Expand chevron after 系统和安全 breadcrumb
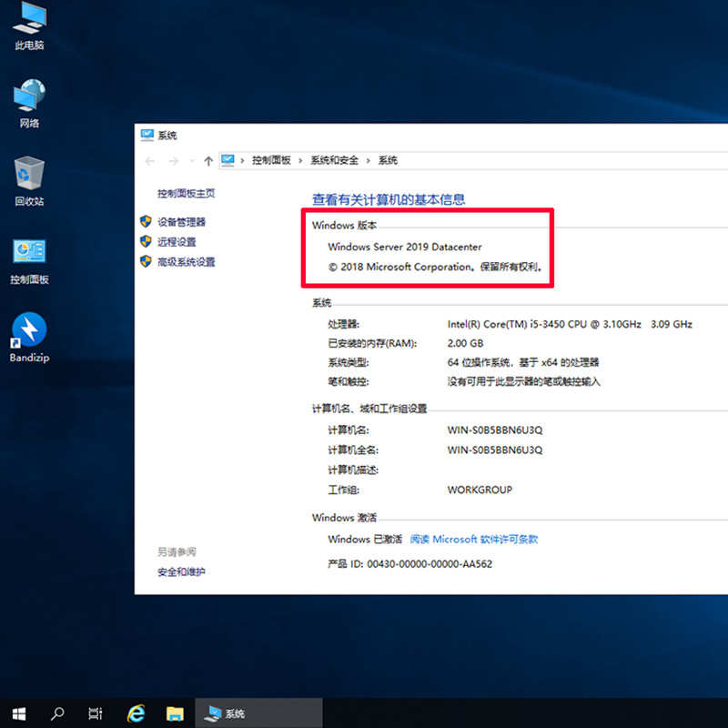The height and width of the screenshot is (728, 728). 369,161
